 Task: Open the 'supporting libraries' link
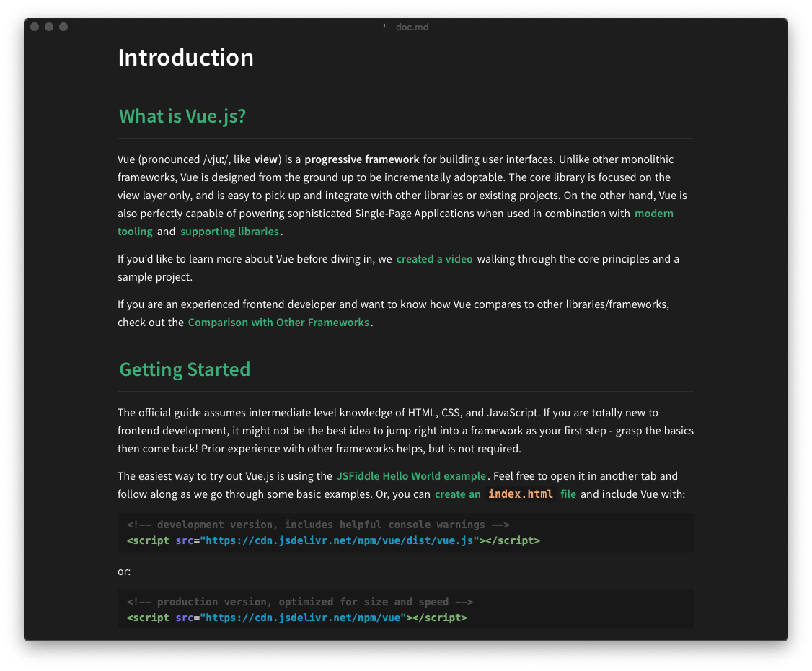pyautogui.click(x=229, y=232)
